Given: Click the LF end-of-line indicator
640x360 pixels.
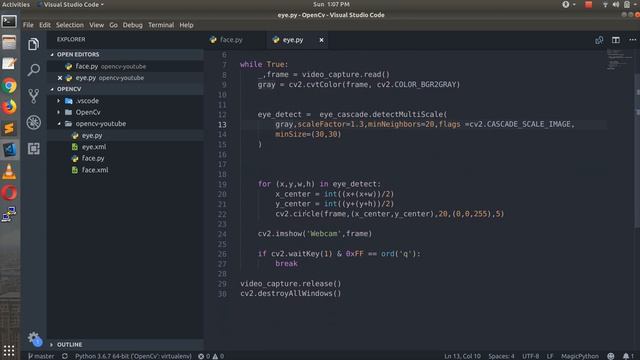Looking at the screenshot, I should (550, 356).
